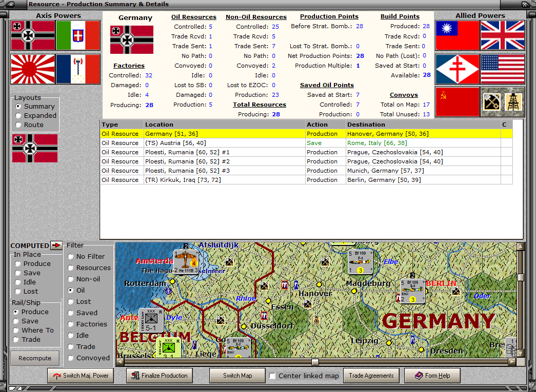Click the resource icon near Hanover
This screenshot has width=536, height=392.
click(308, 304)
